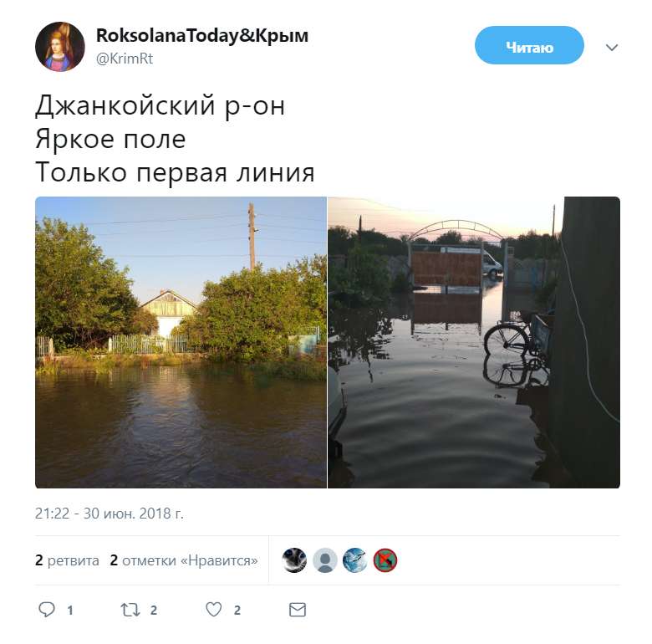
Task: View the 2 ретвита list
Action: point(68,560)
